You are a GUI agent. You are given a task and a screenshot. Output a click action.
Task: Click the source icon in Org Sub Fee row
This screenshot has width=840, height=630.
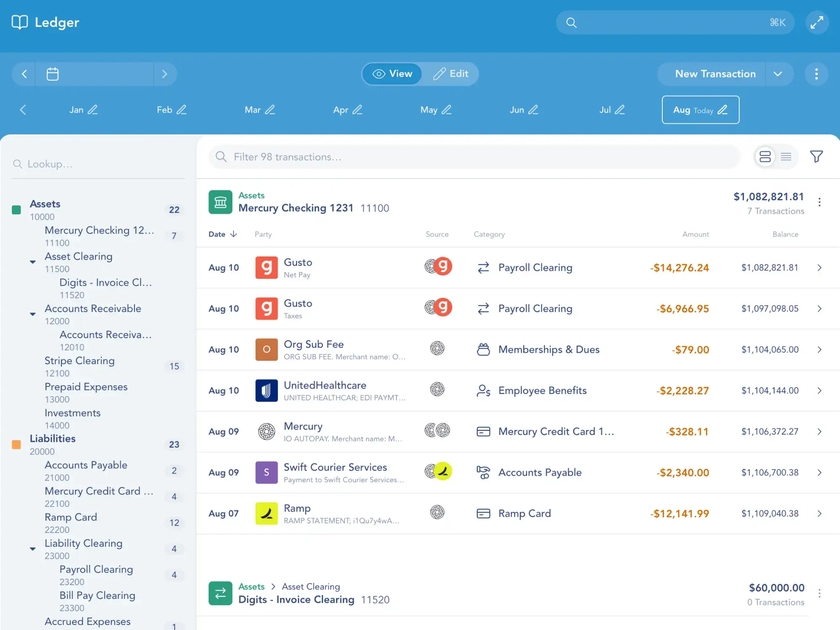(x=437, y=348)
